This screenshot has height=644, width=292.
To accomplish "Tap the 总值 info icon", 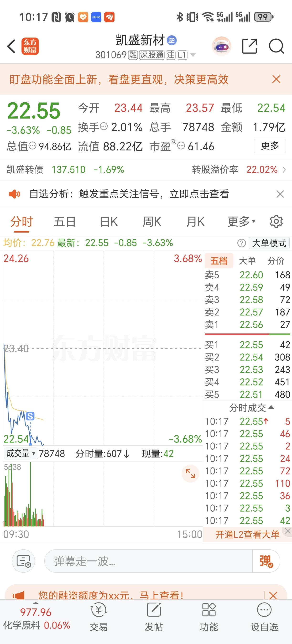I will point(32,145).
